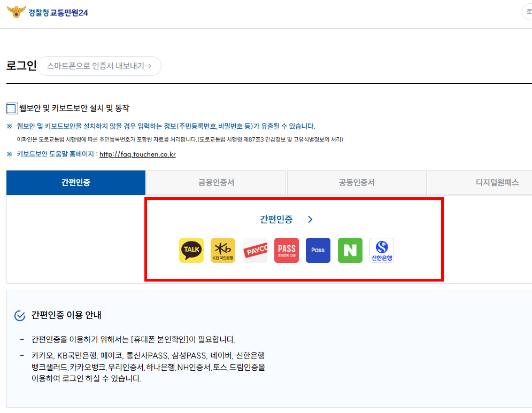Select the 신한은행 authentication icon
The width and height of the screenshot is (532, 413).
[x=381, y=250]
